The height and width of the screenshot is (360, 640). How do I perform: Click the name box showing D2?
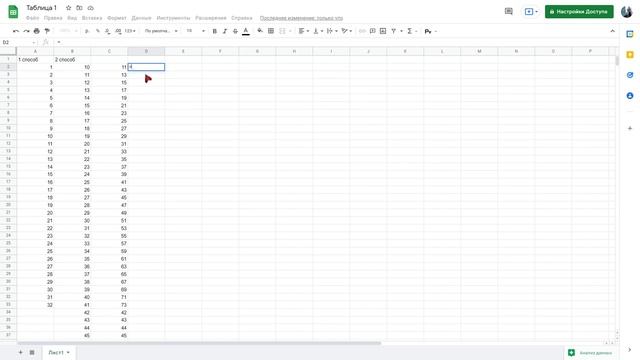click(x=18, y=42)
